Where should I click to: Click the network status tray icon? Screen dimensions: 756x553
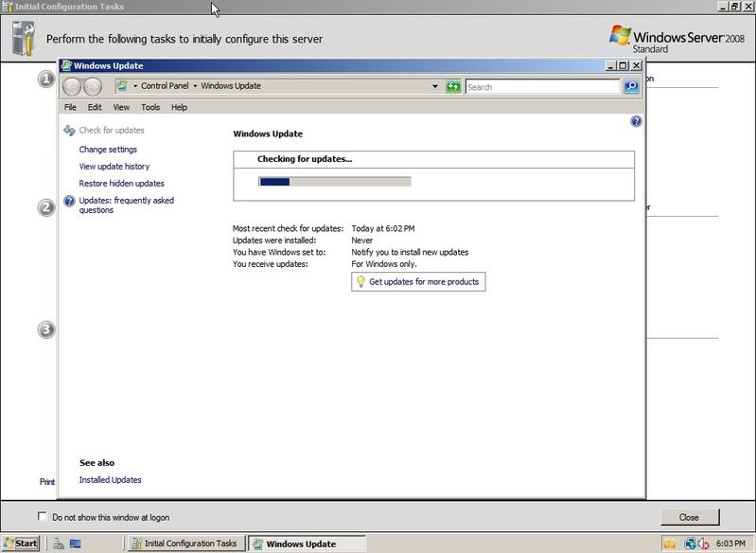pyautogui.click(x=690, y=544)
